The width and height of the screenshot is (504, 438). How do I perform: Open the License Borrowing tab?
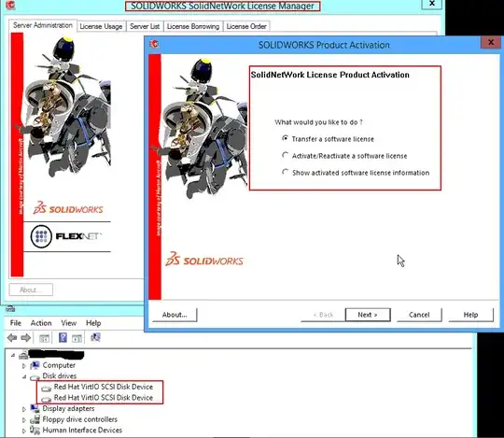193,26
